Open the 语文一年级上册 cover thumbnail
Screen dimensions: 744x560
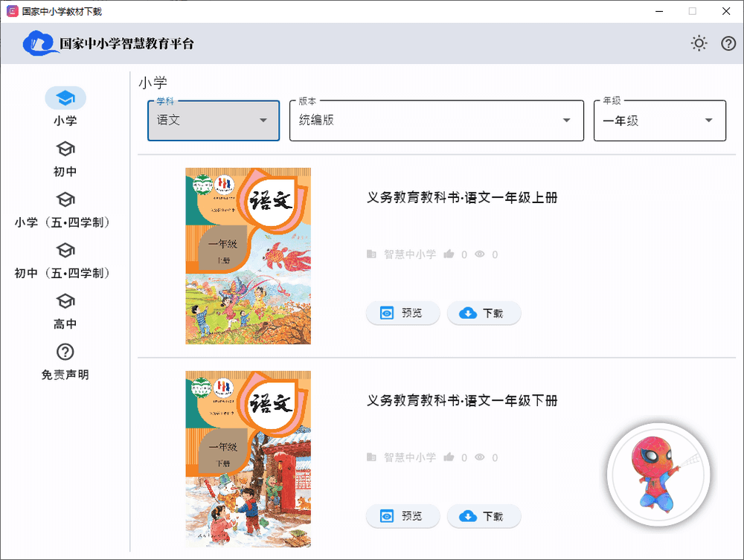248,256
